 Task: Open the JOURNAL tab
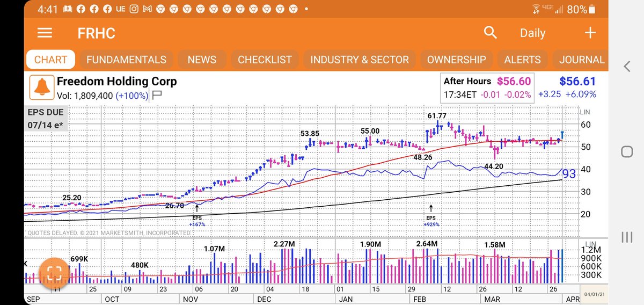click(x=582, y=60)
